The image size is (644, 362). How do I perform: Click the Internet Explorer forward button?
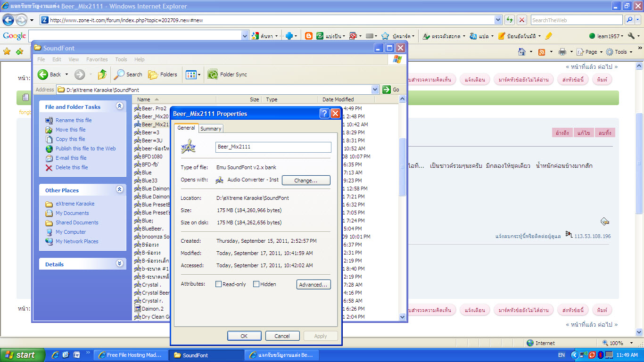pos(21,20)
